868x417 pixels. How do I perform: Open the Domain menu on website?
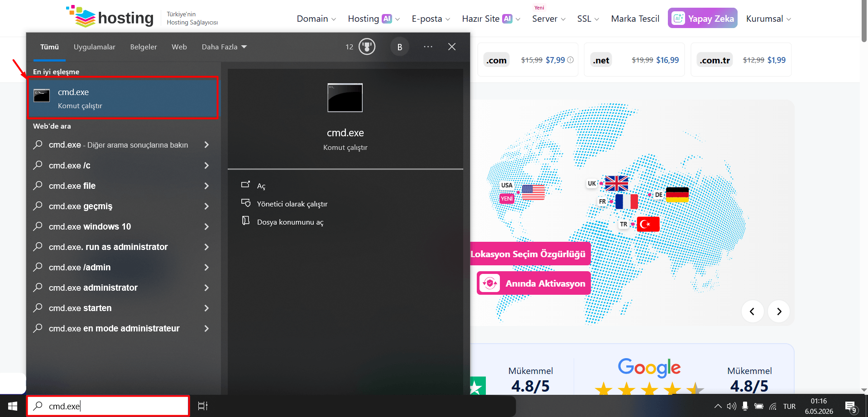316,19
